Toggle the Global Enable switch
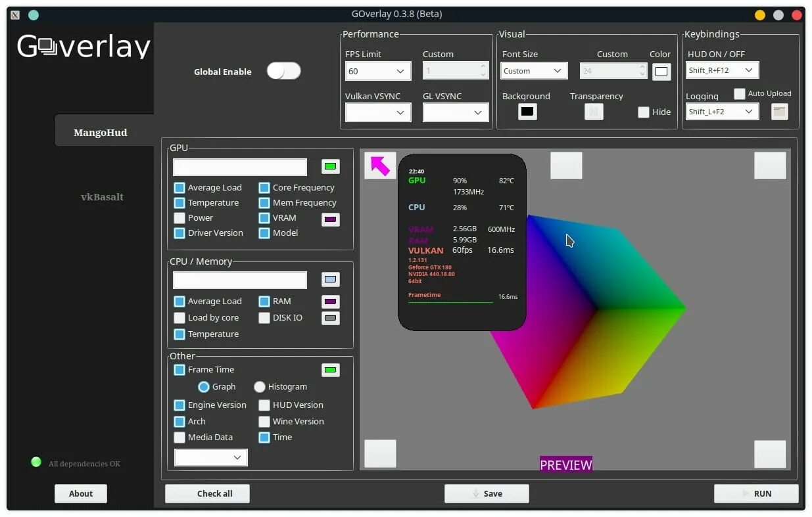 click(283, 71)
